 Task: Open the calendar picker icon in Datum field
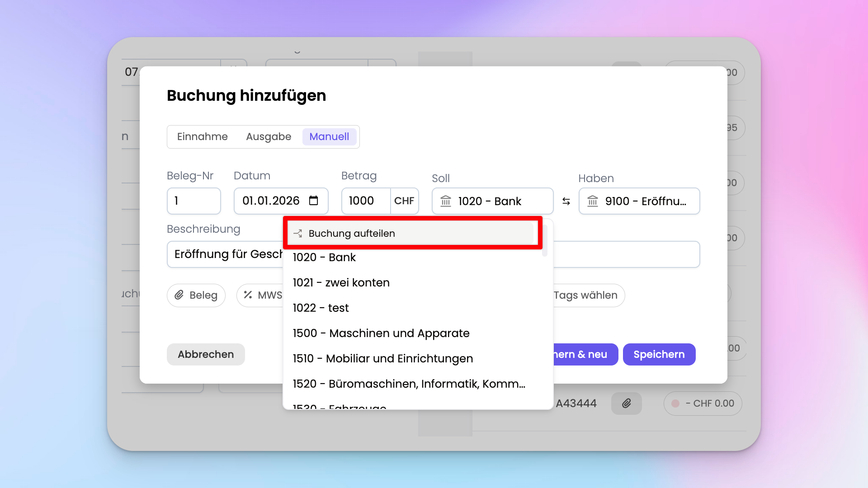[313, 201]
